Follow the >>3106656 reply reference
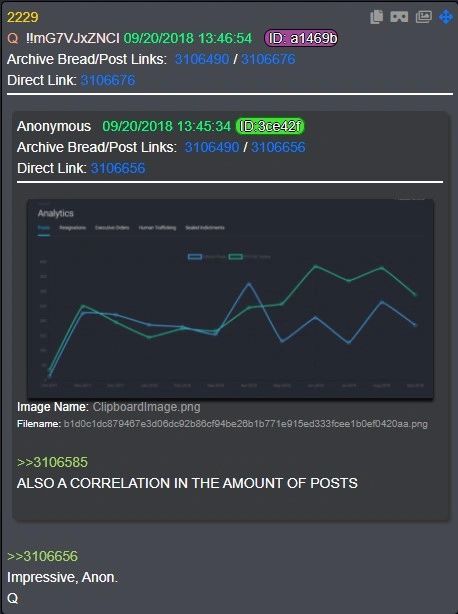 (x=43, y=556)
